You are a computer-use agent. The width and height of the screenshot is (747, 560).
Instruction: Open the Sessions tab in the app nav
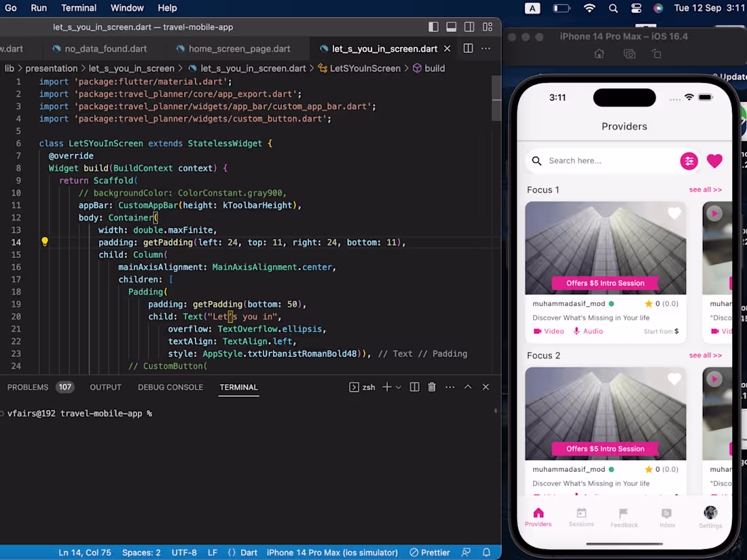(581, 517)
